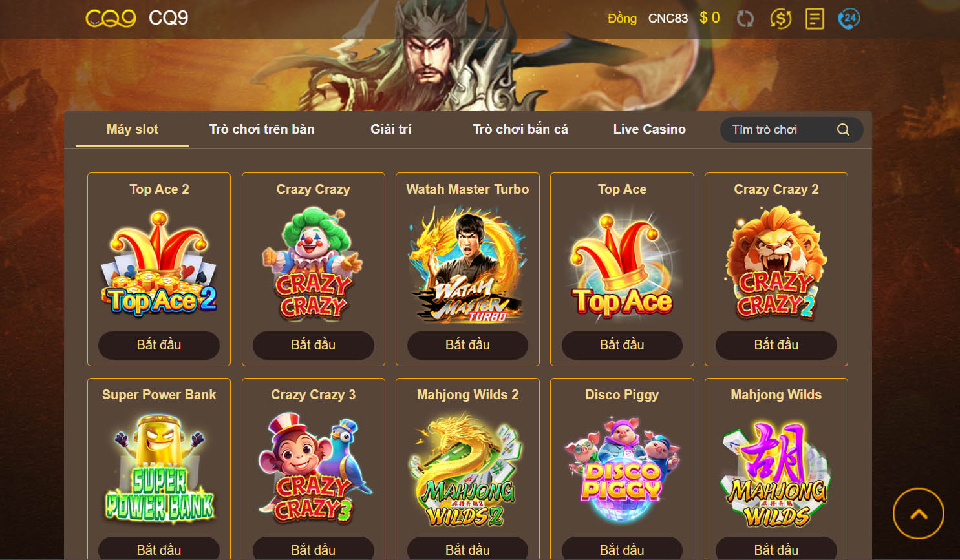Start Top Ace with Bắt đầu button
The image size is (960, 560).
click(x=622, y=345)
